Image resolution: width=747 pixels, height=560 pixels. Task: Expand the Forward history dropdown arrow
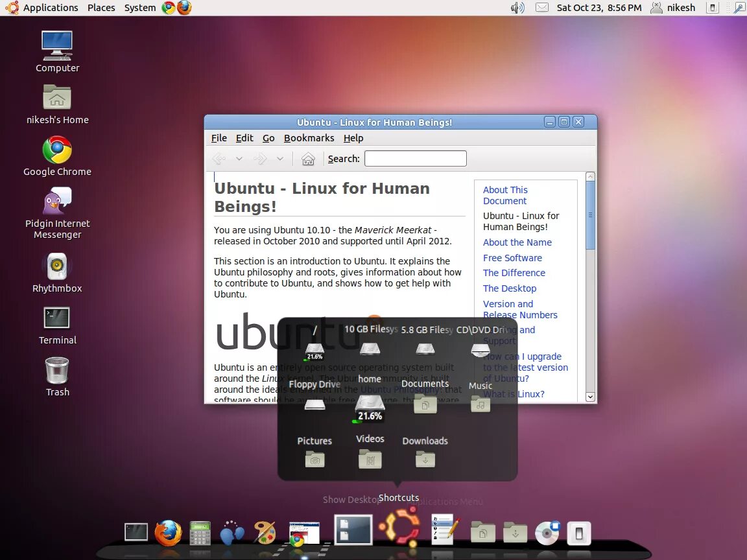[280, 159]
